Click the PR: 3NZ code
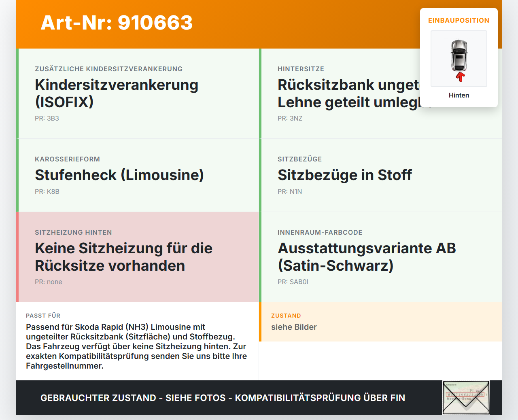 290,118
